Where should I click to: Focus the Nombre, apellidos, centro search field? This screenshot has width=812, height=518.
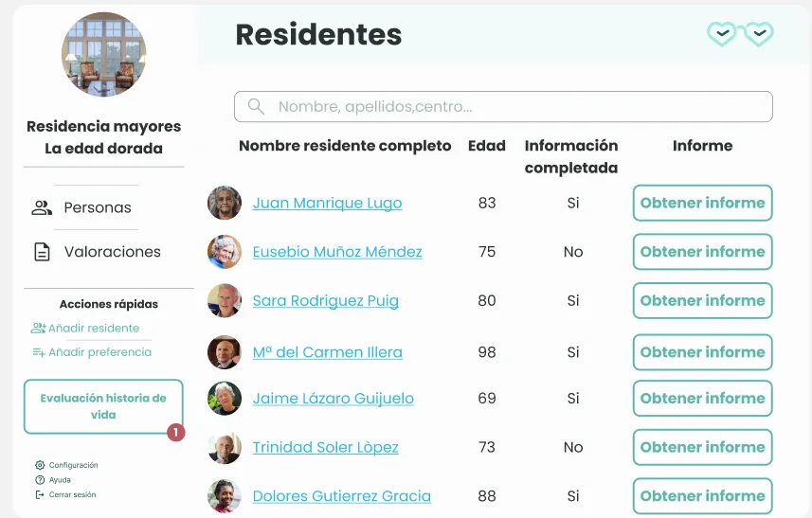pyautogui.click(x=503, y=107)
